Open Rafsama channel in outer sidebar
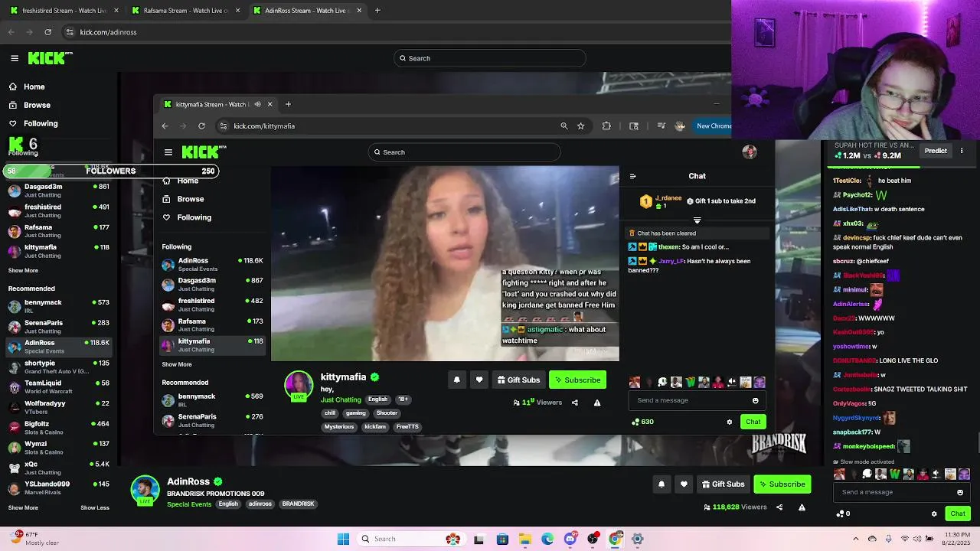 coord(59,231)
